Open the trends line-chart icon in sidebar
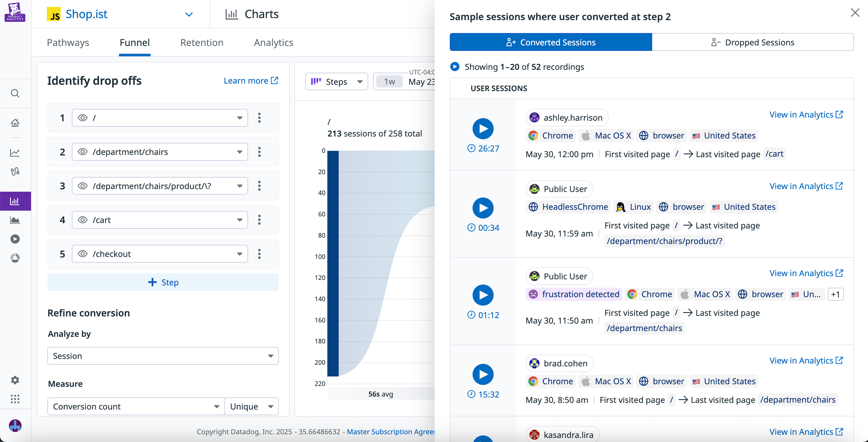Image resolution: width=868 pixels, height=442 pixels. click(x=15, y=152)
